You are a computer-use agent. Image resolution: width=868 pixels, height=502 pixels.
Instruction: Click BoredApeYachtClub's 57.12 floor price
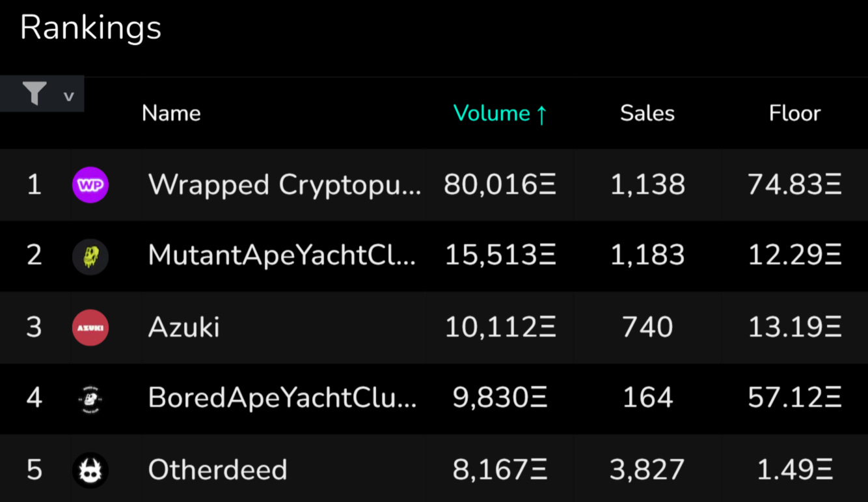(x=794, y=398)
